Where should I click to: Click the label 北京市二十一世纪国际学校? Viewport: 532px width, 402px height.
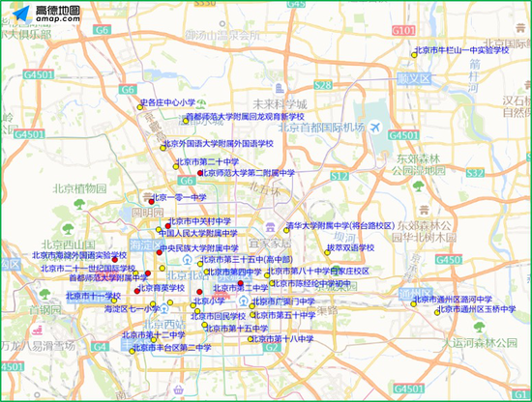pos(88,269)
